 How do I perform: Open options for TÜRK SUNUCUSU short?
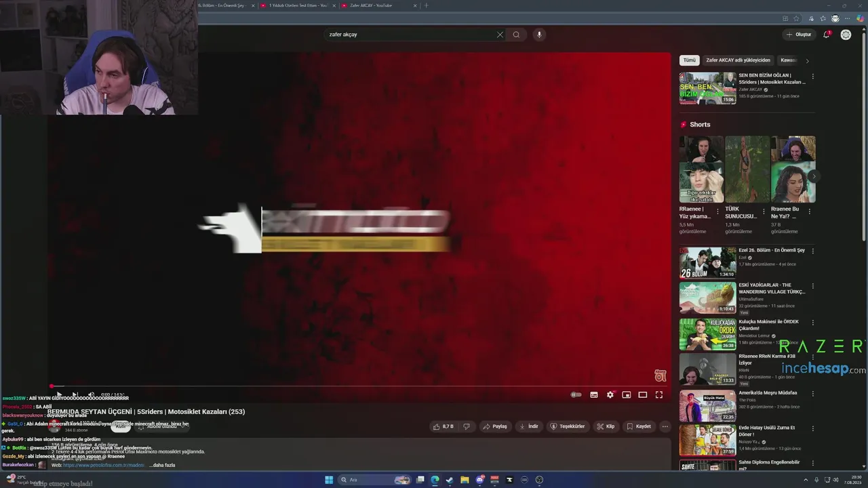(764, 211)
